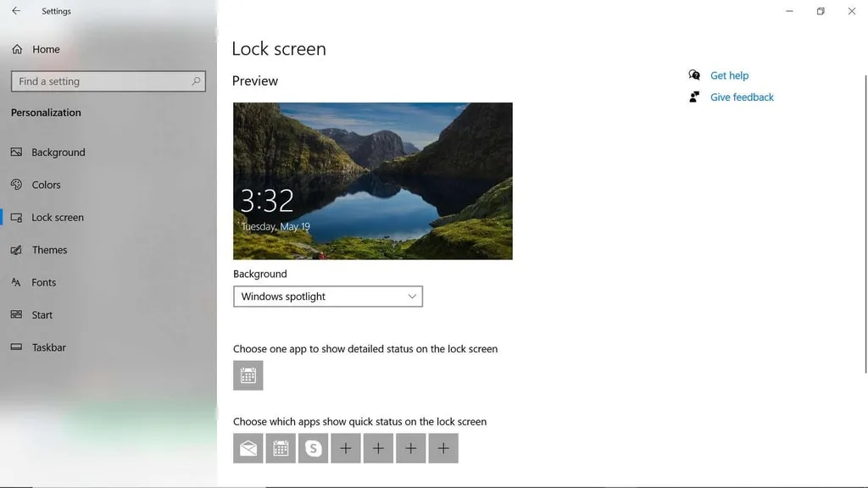Open the Start settings page

coord(42,315)
